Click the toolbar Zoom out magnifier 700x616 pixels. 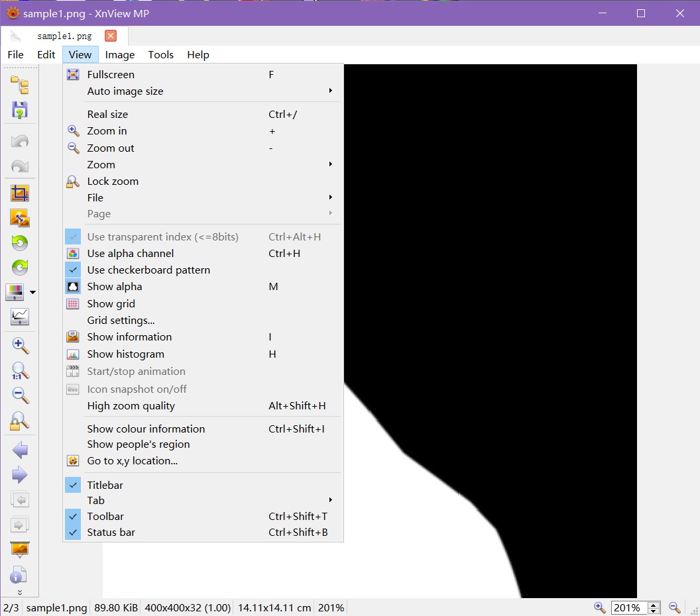click(x=20, y=395)
